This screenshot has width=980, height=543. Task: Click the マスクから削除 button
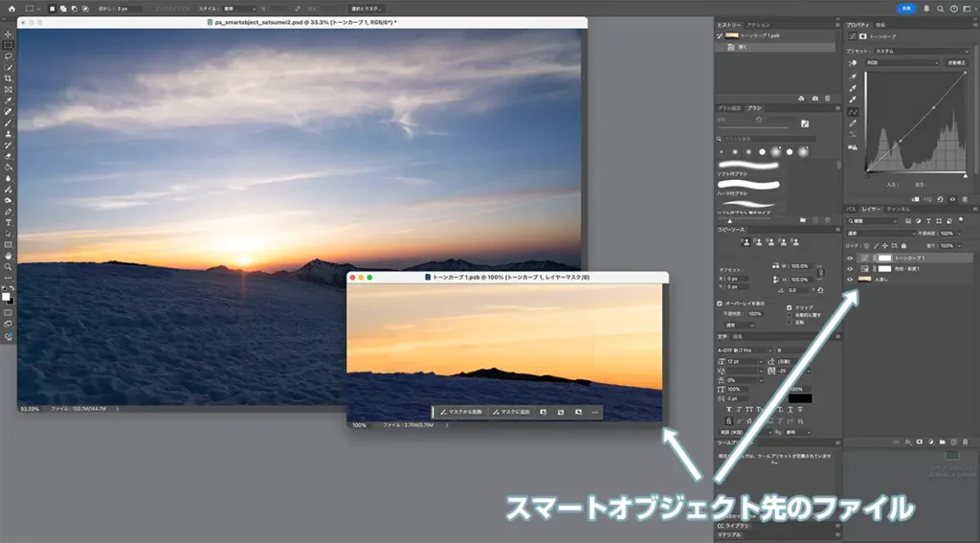[x=461, y=412]
